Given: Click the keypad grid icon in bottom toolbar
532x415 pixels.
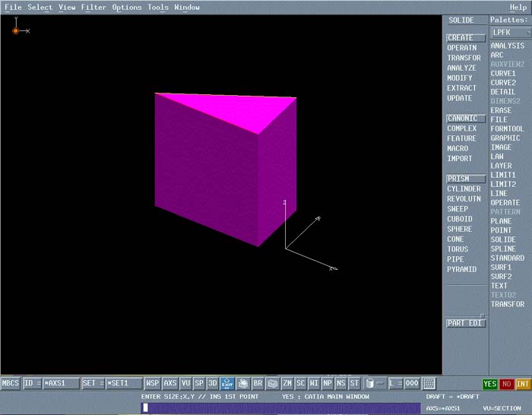Looking at the screenshot, I should 429,384.
